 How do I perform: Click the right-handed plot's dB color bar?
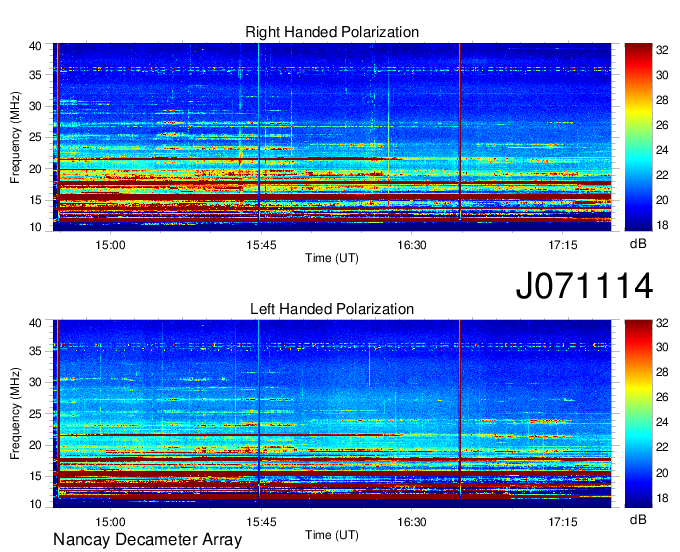point(638,137)
